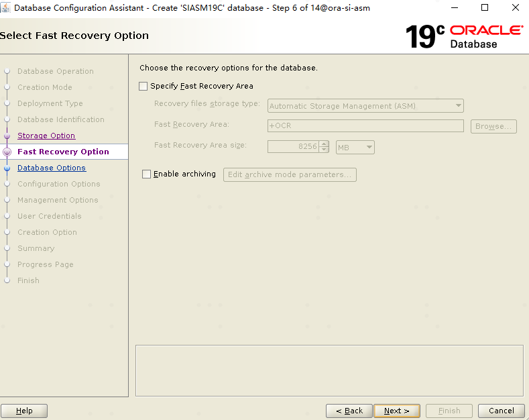The image size is (529, 420).
Task: Check the Specify Fast Recovery Area checkbox
Action: [143, 86]
